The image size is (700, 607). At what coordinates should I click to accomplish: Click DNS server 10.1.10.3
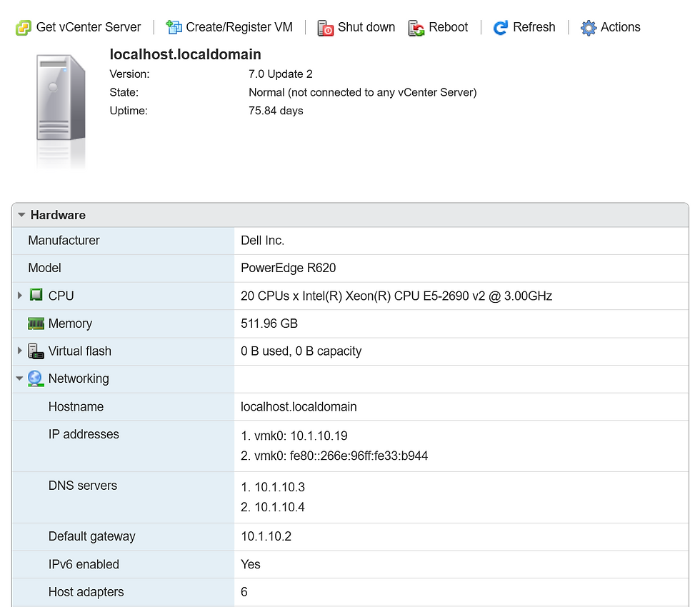pyautogui.click(x=272, y=487)
